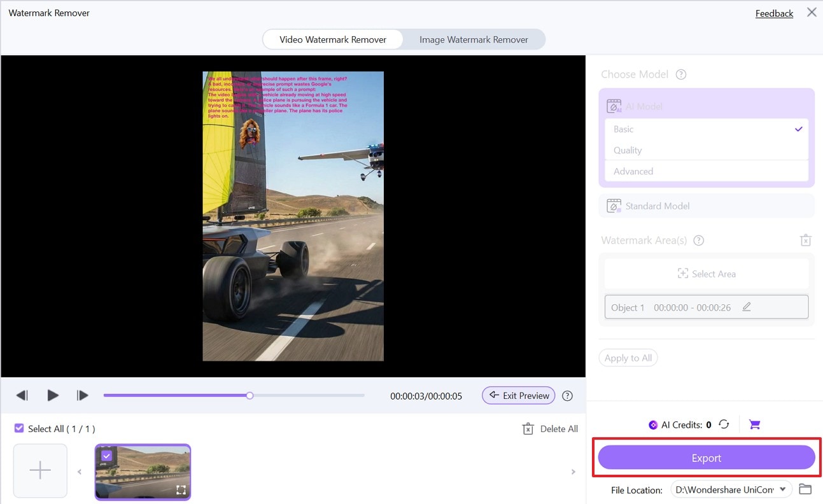Open the Feedback link

(x=774, y=13)
